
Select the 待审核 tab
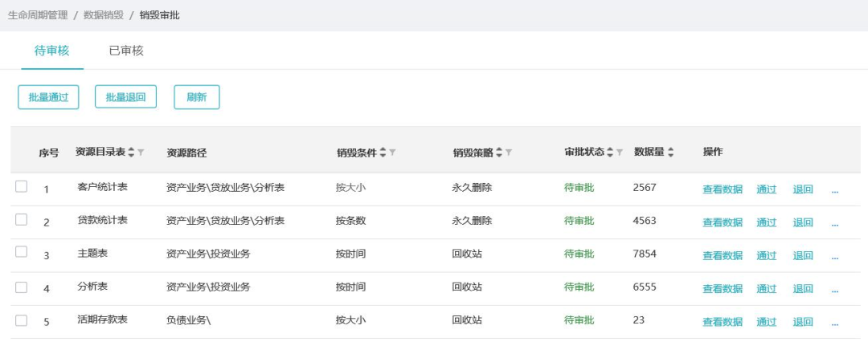coord(51,51)
